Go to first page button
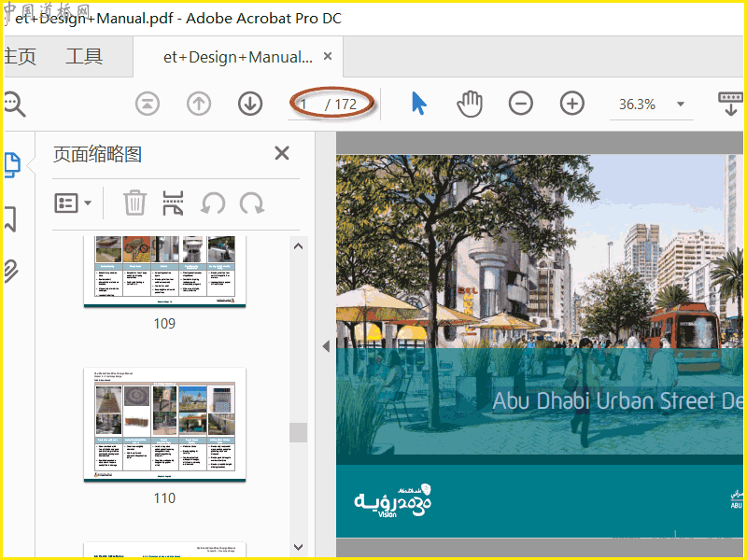Image resolution: width=747 pixels, height=560 pixels. point(148,104)
